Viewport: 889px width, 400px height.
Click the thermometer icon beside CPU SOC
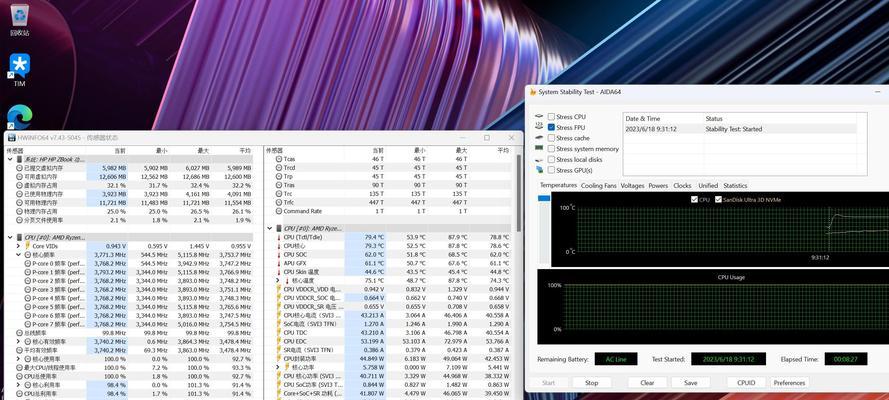click(x=278, y=255)
